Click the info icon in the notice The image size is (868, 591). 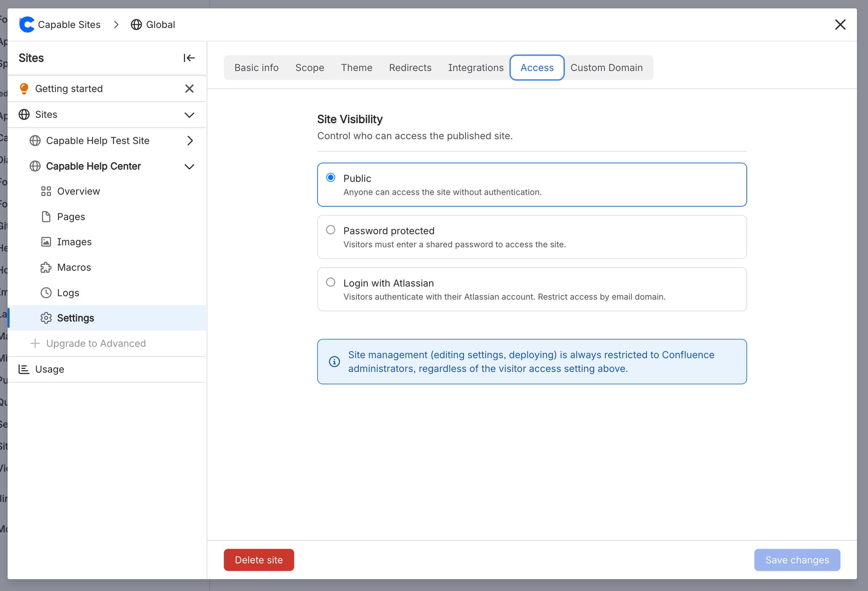(x=334, y=361)
